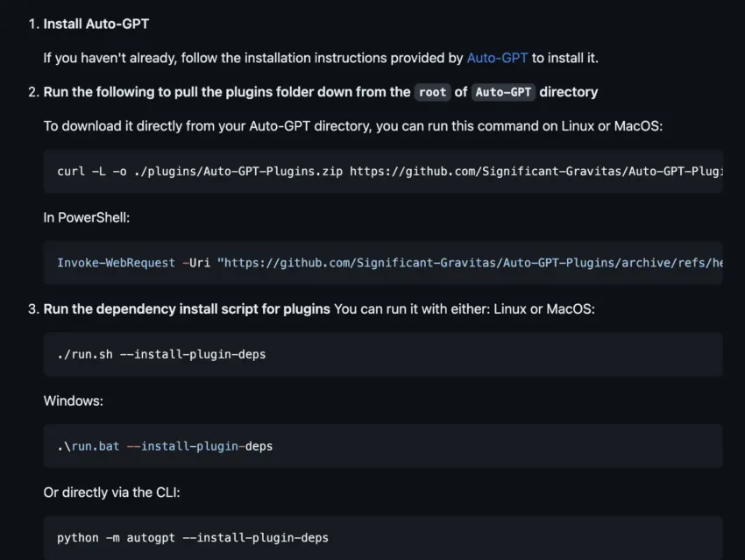This screenshot has height=560, width=745.
Task: Click the inline 'root' code label
Action: pyautogui.click(x=432, y=92)
